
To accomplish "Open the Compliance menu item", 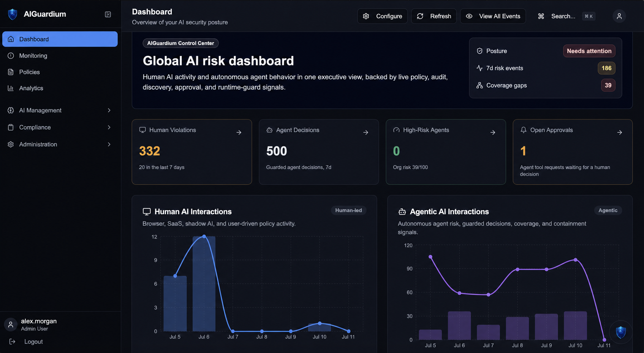I will tap(60, 127).
